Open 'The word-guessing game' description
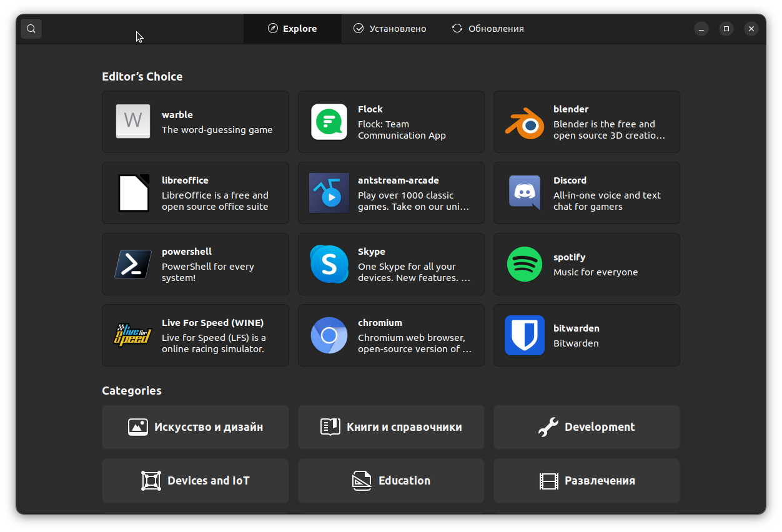 (x=217, y=130)
